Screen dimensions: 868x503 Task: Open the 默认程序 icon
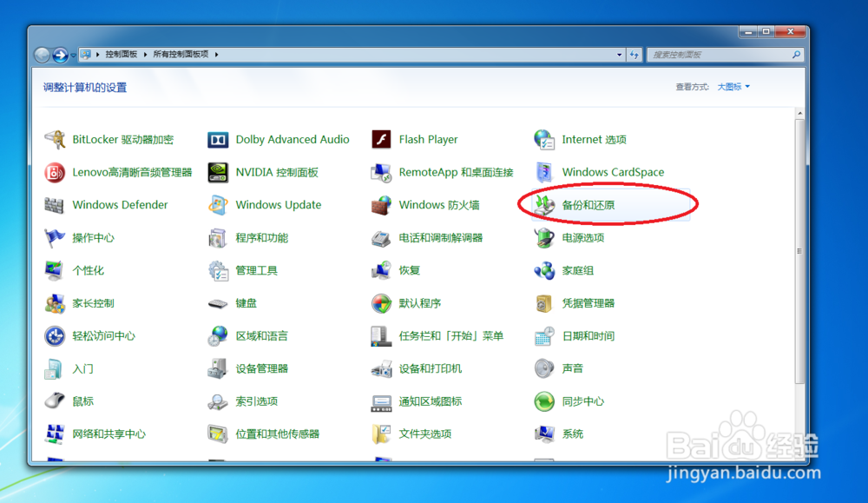click(x=381, y=303)
